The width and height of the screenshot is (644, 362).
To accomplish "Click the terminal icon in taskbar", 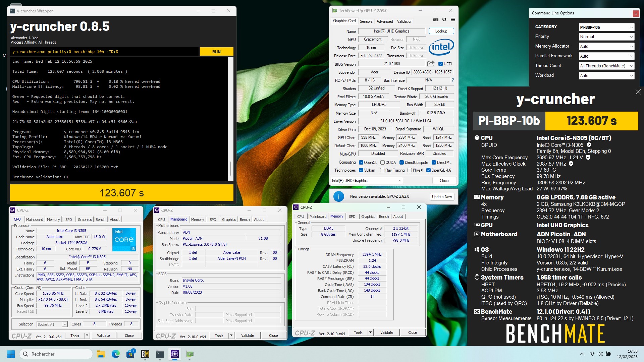I will (160, 354).
